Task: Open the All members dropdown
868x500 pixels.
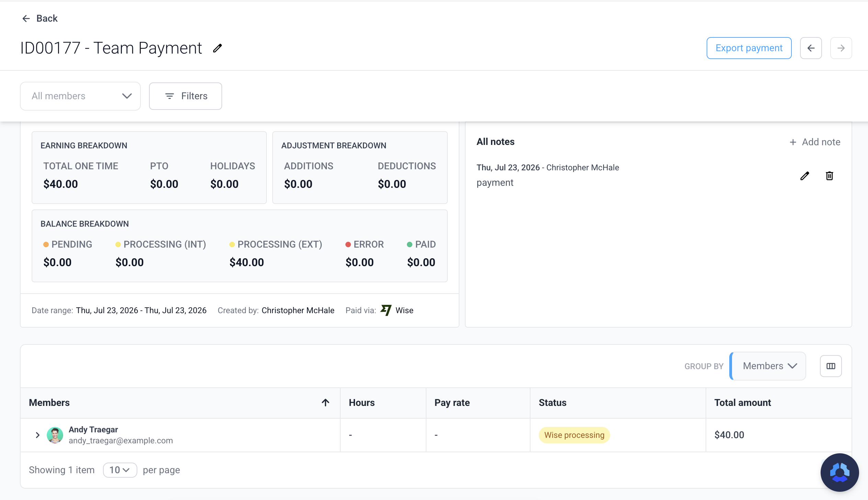Action: coord(80,96)
